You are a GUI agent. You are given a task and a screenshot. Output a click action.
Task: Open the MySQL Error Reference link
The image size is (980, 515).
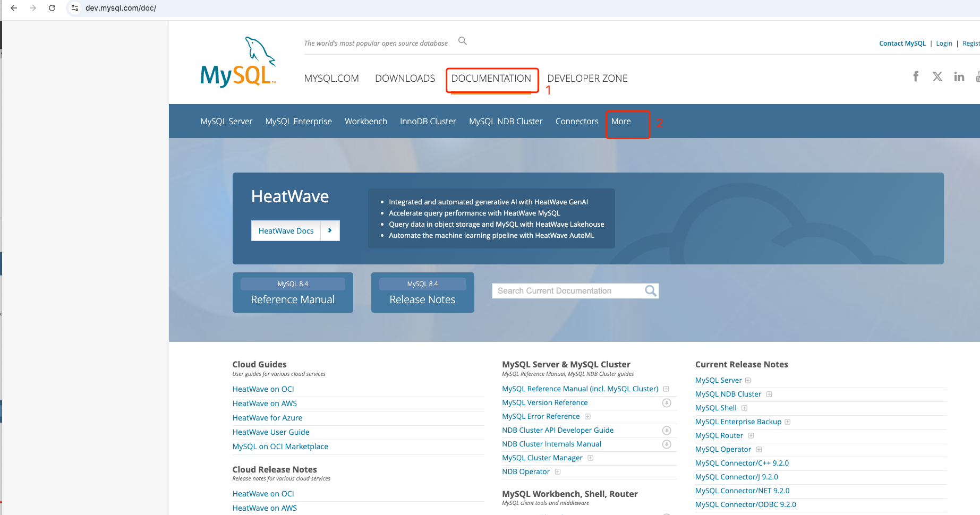pyautogui.click(x=541, y=417)
